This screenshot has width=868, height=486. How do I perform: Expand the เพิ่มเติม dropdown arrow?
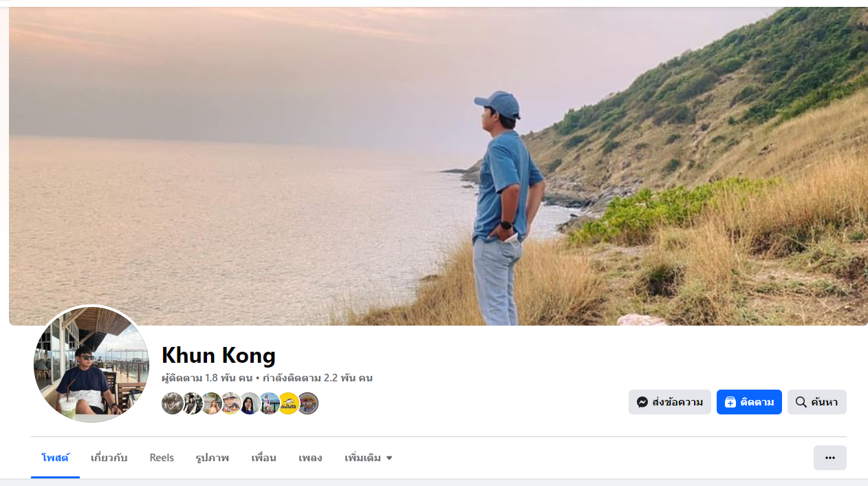[389, 458]
